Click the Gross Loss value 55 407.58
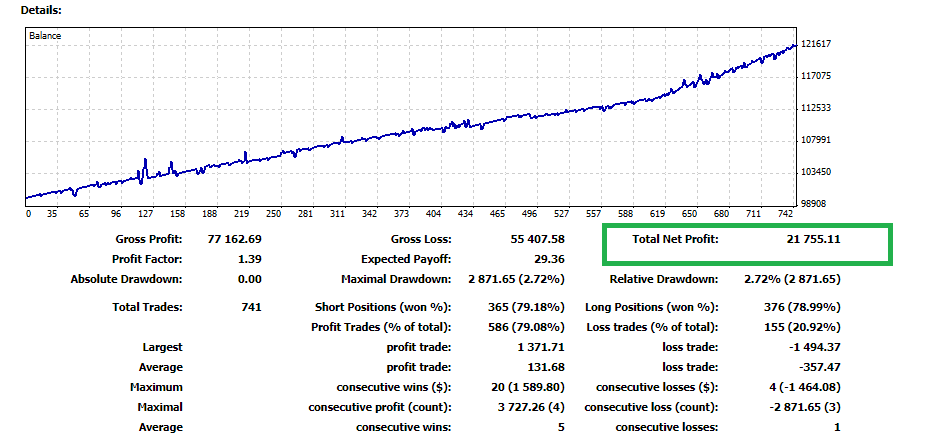931x438 pixels. pos(538,240)
